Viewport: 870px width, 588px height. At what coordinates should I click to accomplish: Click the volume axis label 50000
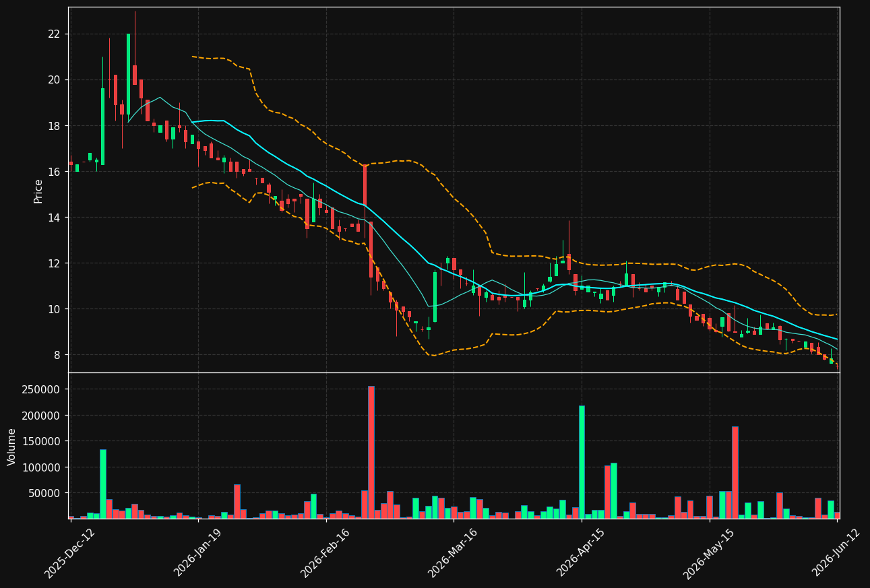[x=44, y=493]
